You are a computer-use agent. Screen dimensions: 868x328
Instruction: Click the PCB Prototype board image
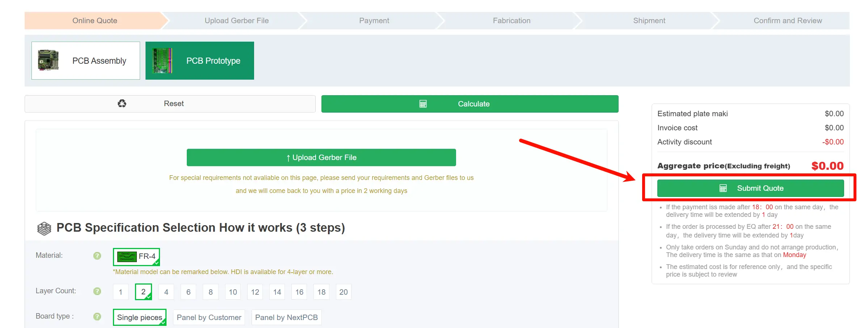[x=162, y=60]
